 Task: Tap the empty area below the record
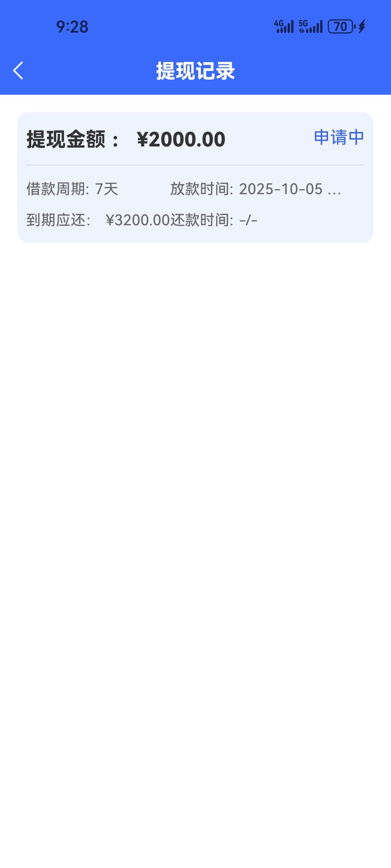coord(195,542)
